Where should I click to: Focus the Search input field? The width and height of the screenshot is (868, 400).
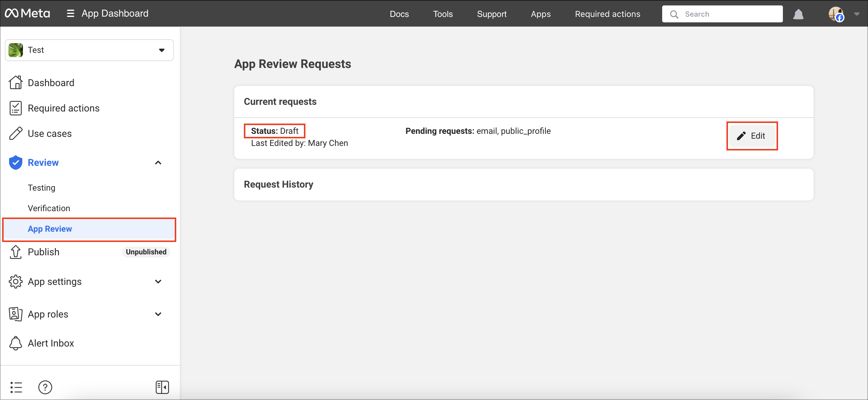pos(722,14)
